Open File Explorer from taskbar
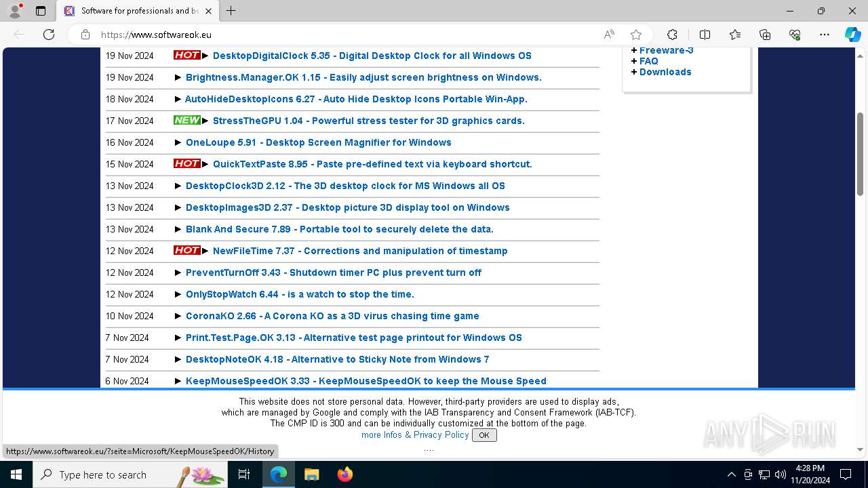 click(311, 474)
